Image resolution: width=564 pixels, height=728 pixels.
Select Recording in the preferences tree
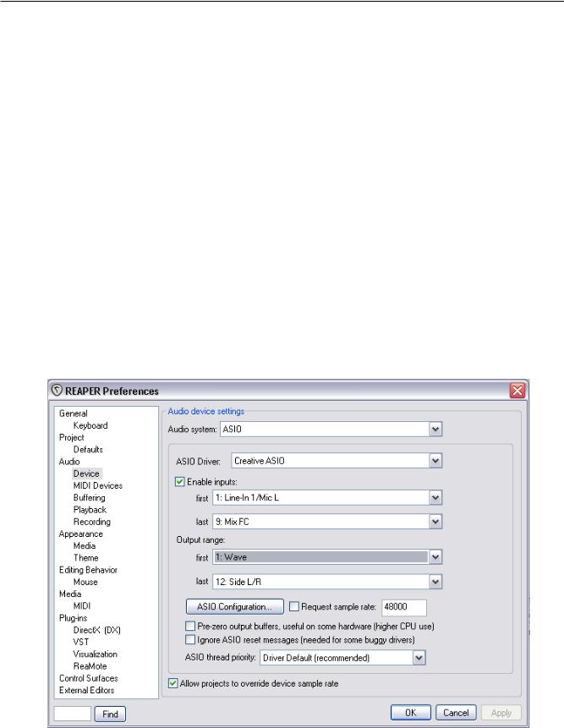tap(91, 522)
